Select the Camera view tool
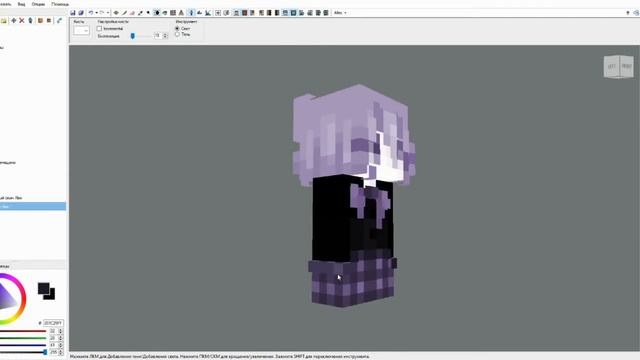The image size is (640, 360). tap(116, 13)
